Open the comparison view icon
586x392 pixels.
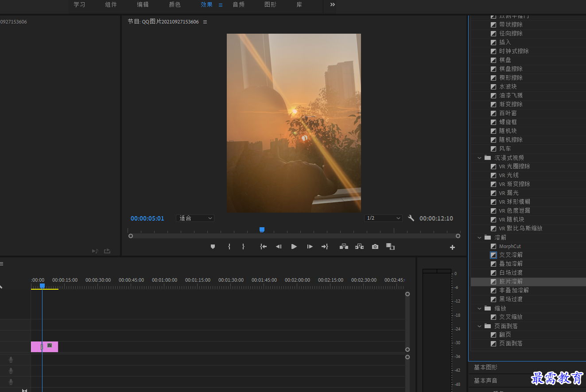[390, 247]
